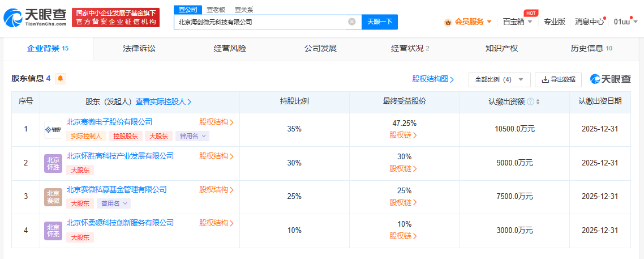Click the 3000.0万元 amount cell
Image resolution: width=644 pixels, height=259 pixels.
(x=514, y=230)
